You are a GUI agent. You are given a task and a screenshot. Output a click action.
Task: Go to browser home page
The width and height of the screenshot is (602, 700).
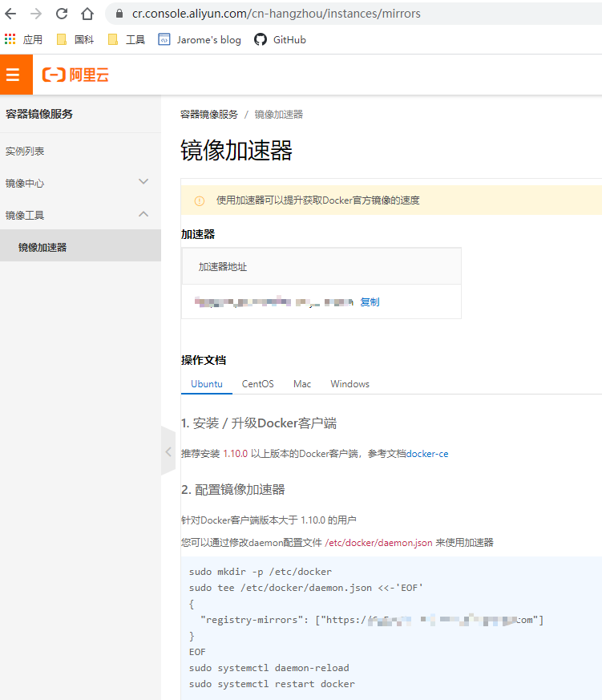tap(87, 14)
